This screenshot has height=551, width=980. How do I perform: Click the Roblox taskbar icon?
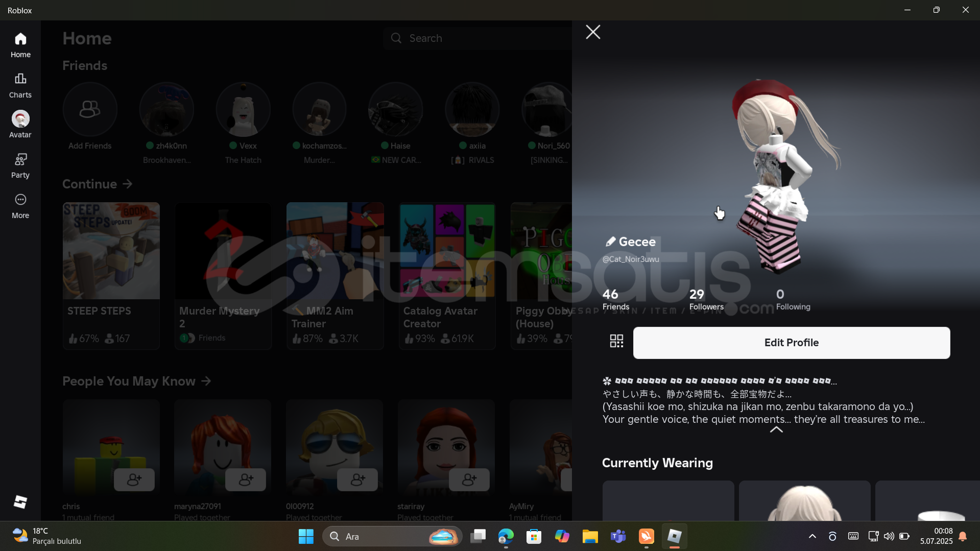click(675, 536)
